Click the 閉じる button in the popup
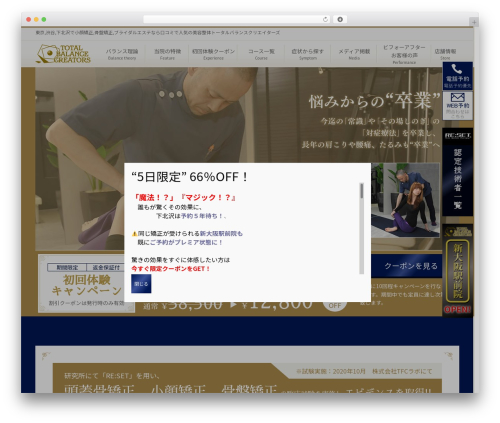 coord(141,284)
